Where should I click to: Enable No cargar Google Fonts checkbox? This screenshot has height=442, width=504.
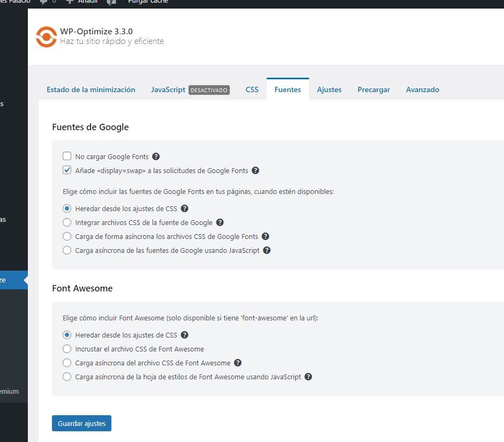click(x=67, y=156)
